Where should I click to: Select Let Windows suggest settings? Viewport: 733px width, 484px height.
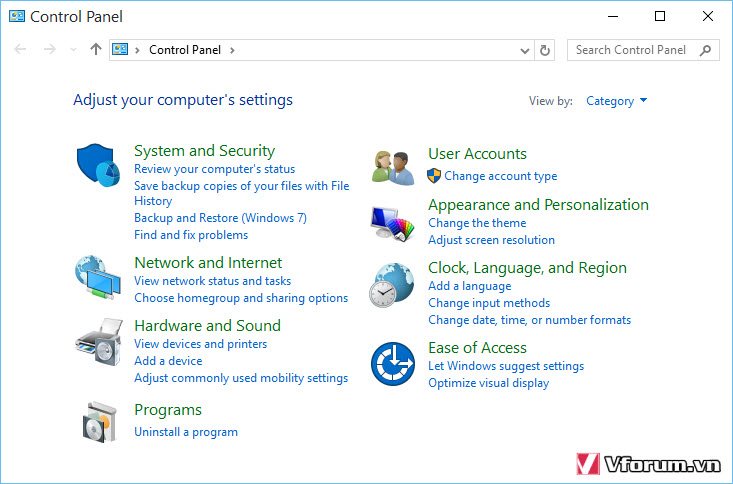[x=506, y=366]
